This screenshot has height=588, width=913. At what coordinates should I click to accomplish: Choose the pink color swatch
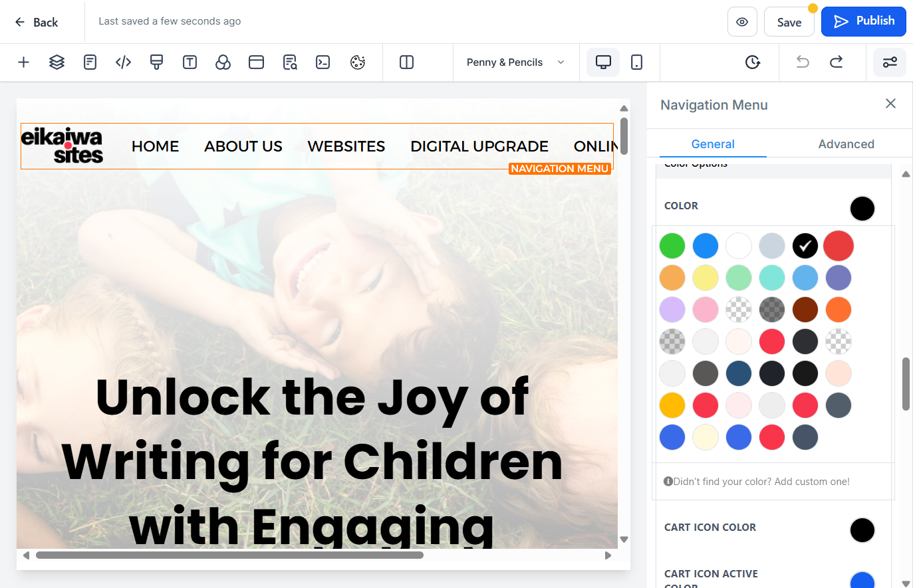(706, 310)
